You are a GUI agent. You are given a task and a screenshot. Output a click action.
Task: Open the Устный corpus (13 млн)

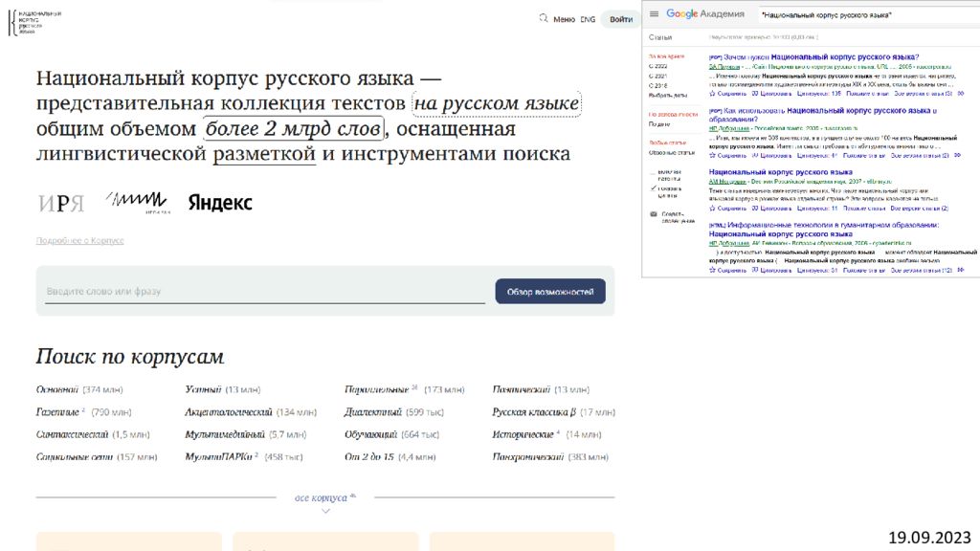pyautogui.click(x=222, y=389)
